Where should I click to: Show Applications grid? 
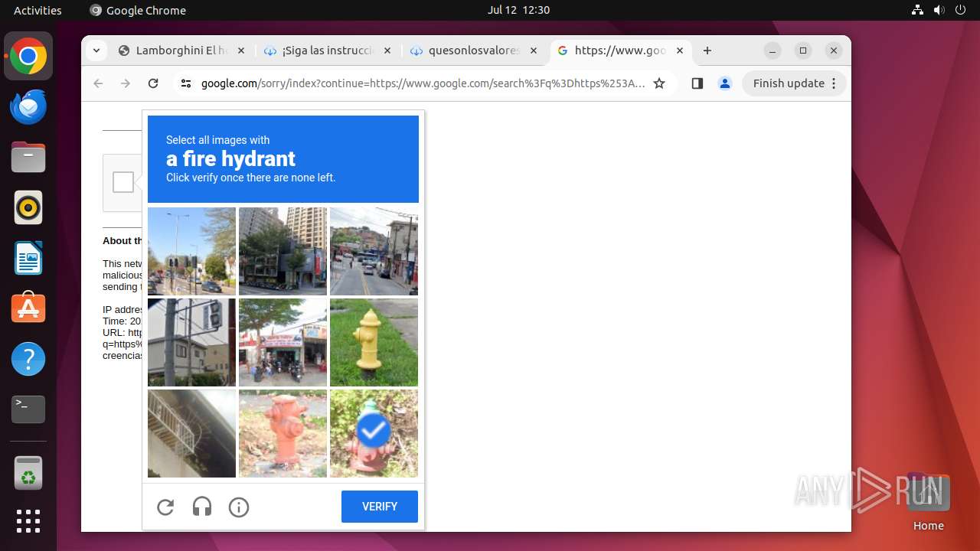28,521
